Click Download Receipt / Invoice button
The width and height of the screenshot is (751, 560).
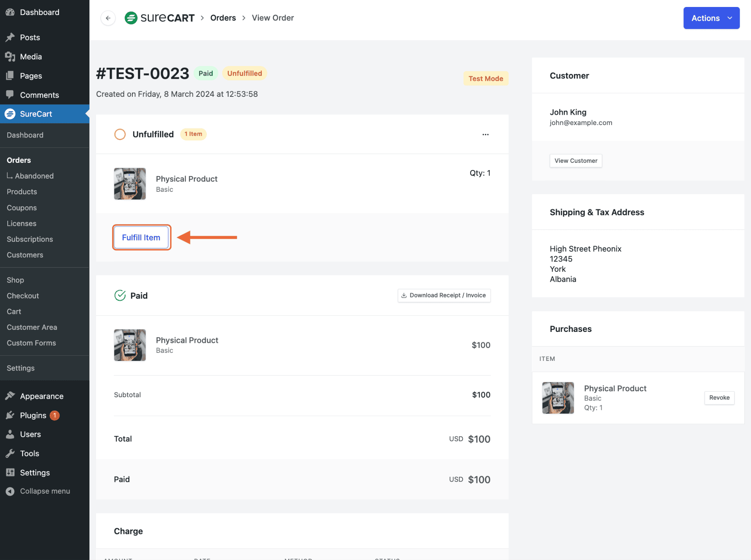click(444, 296)
